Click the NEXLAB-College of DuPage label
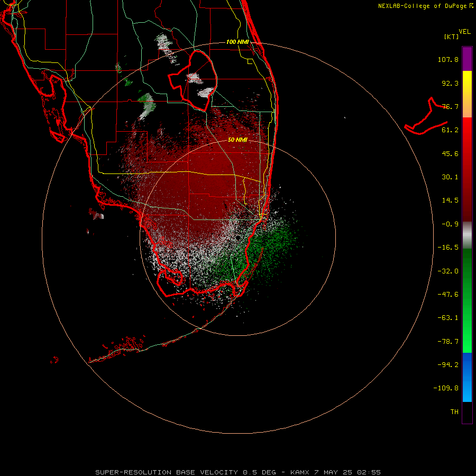Viewport: 476px width, 476px height. 423,6
